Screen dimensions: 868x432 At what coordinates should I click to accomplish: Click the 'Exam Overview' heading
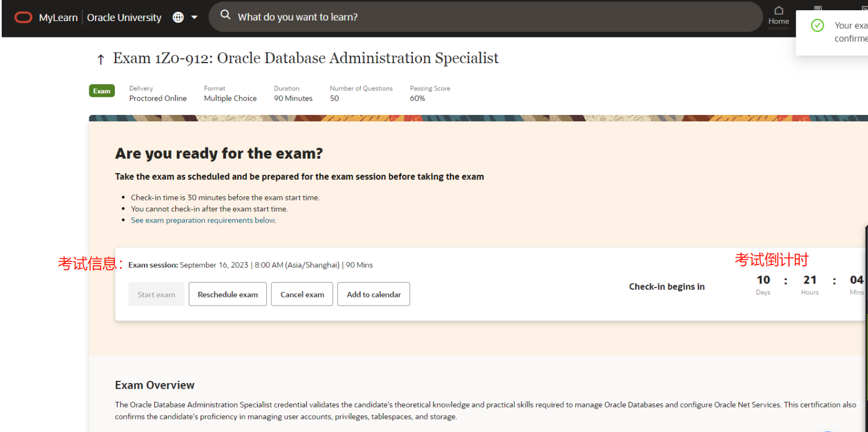(x=155, y=385)
